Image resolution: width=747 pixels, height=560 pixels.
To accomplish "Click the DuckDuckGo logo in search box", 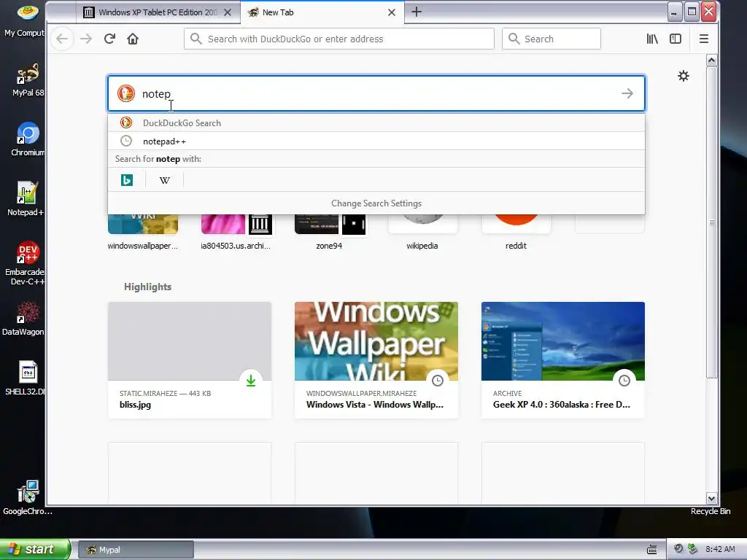I will click(x=126, y=93).
